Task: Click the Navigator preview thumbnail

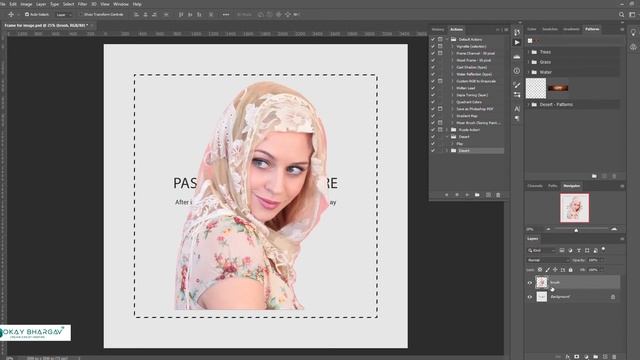Action: coord(574,208)
